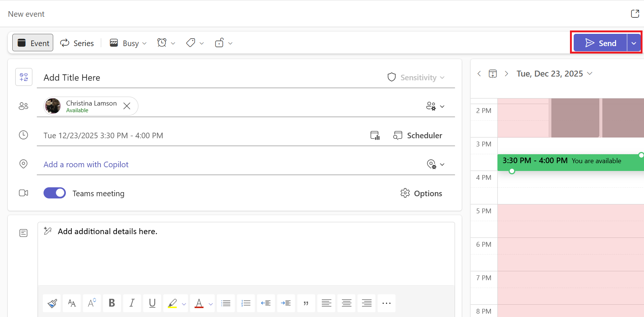Insert a quote block
Screen dimensions: 644x317
[306, 303]
